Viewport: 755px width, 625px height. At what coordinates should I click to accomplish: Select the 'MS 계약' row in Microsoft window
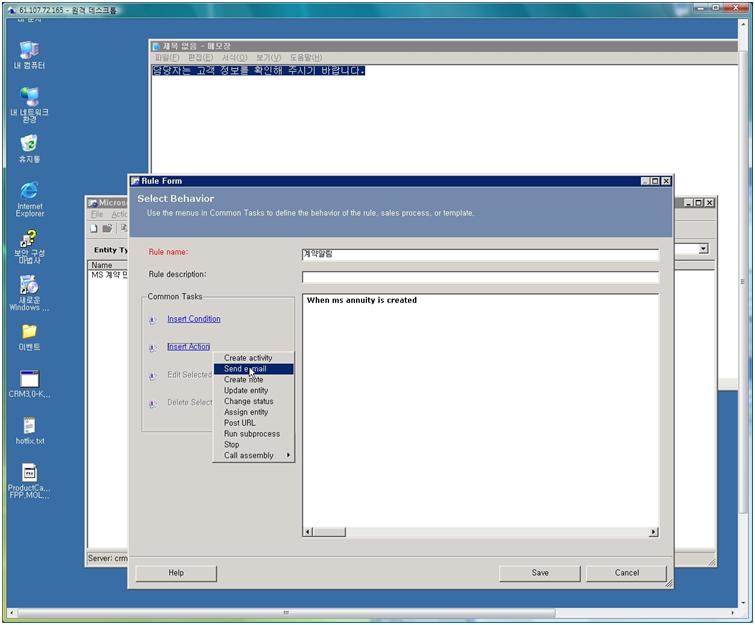pyautogui.click(x=109, y=275)
